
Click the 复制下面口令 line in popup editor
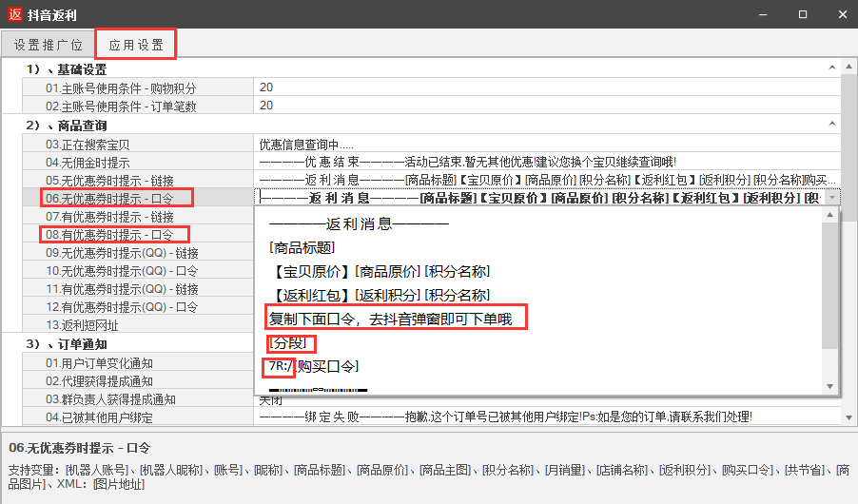click(391, 319)
